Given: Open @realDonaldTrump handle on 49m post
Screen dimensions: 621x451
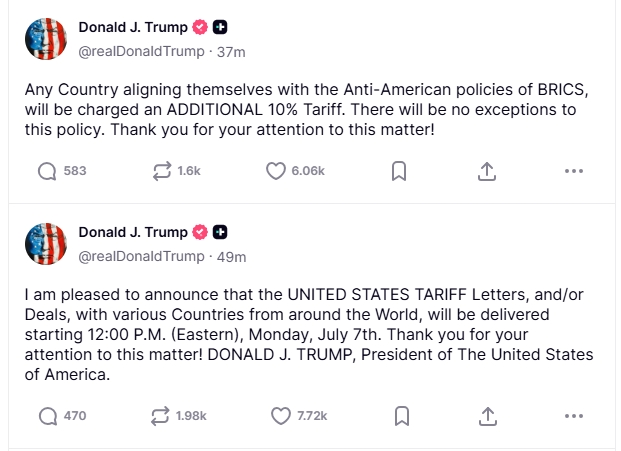Looking at the screenshot, I should click(140, 256).
